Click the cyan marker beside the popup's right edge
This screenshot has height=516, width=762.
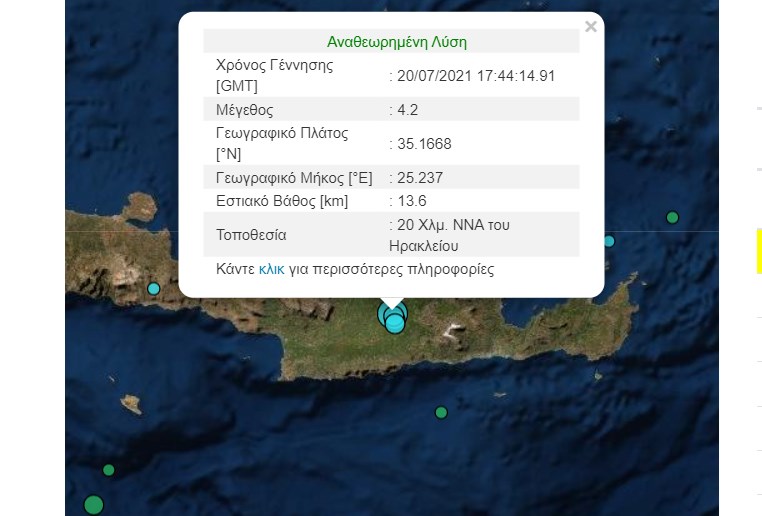(x=608, y=241)
